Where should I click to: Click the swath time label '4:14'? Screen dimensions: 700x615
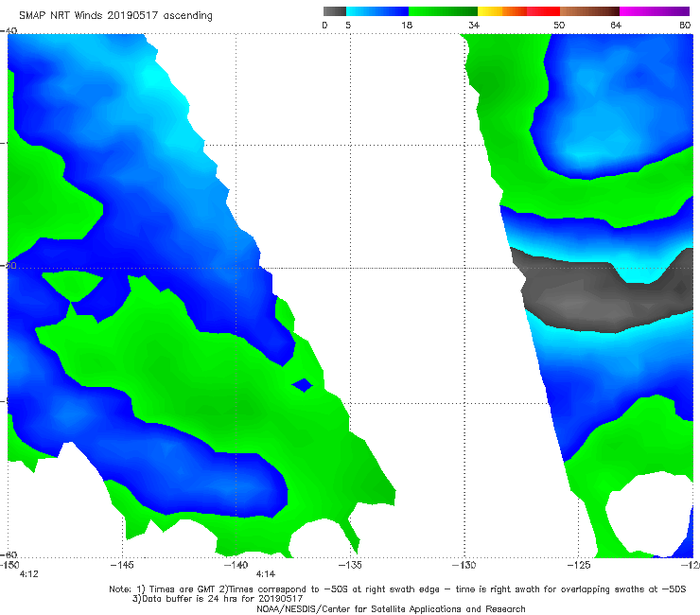tap(266, 574)
